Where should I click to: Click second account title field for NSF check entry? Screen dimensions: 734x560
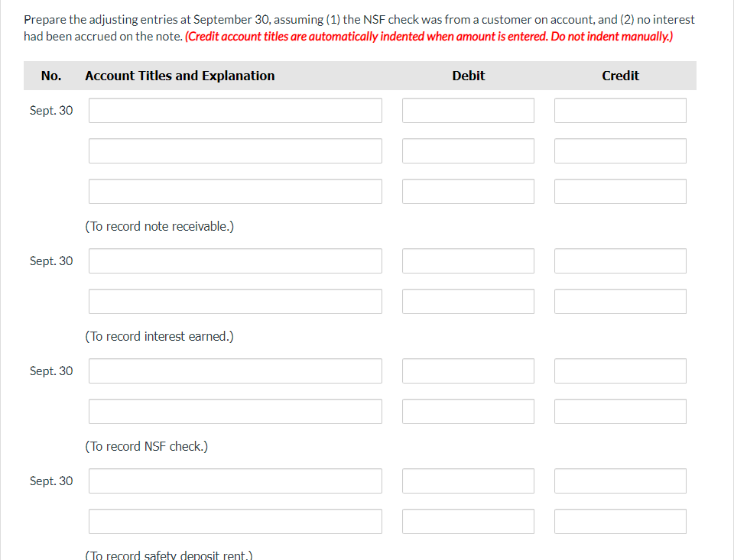235,412
